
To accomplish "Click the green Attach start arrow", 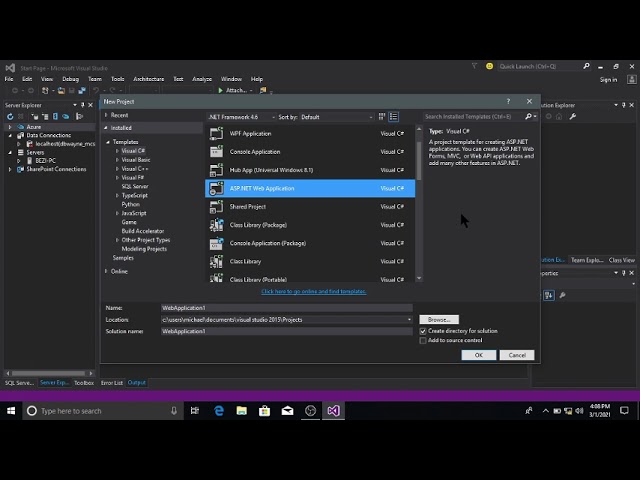I will pyautogui.click(x=220, y=90).
